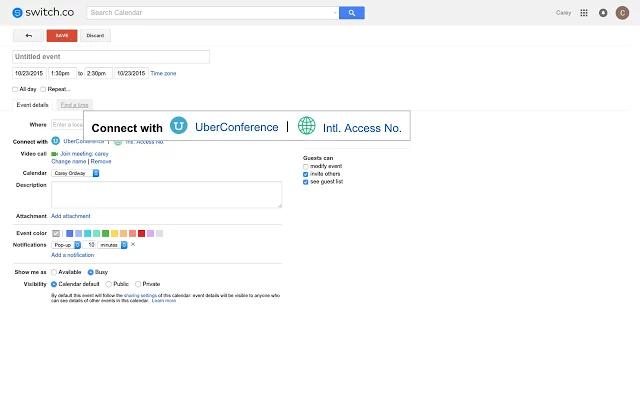Choose the light purple event color swatch
Image resolution: width=640 pixels, height=400 pixels.
tap(150, 233)
